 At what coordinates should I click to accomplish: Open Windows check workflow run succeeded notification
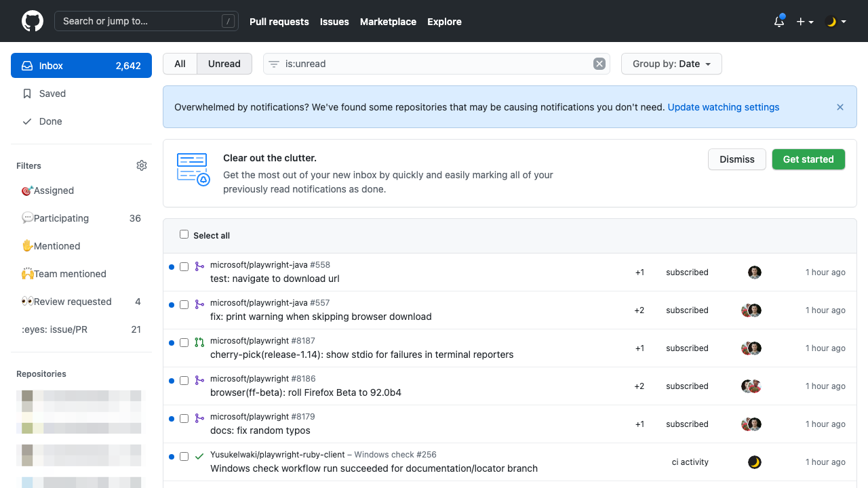[x=374, y=468]
